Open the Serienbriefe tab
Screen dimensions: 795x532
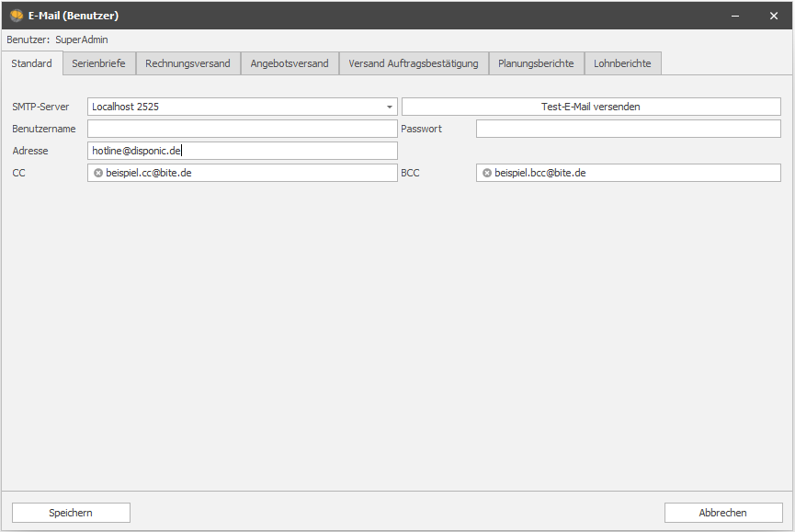tap(98, 63)
